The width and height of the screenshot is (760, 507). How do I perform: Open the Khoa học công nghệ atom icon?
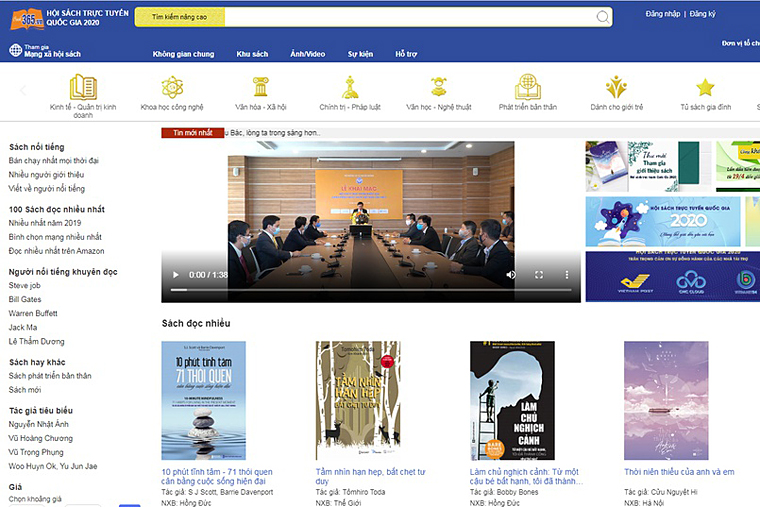(172, 87)
